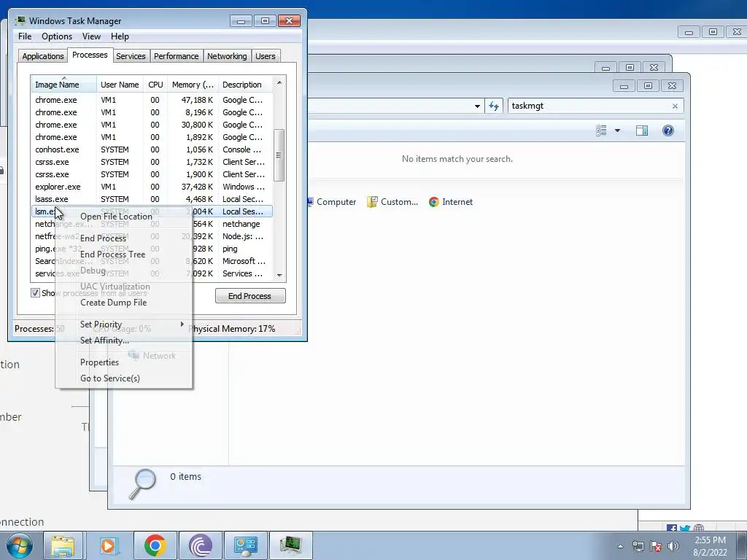Search again in Custom location
The width and height of the screenshot is (747, 560).
click(x=392, y=202)
